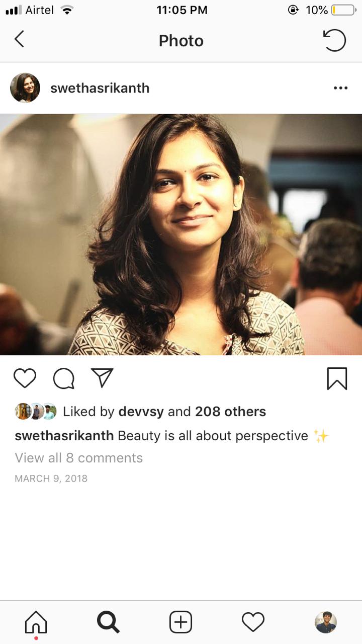Tap liker avatars beside Liked by
This screenshot has width=362, height=644.
tap(36, 412)
